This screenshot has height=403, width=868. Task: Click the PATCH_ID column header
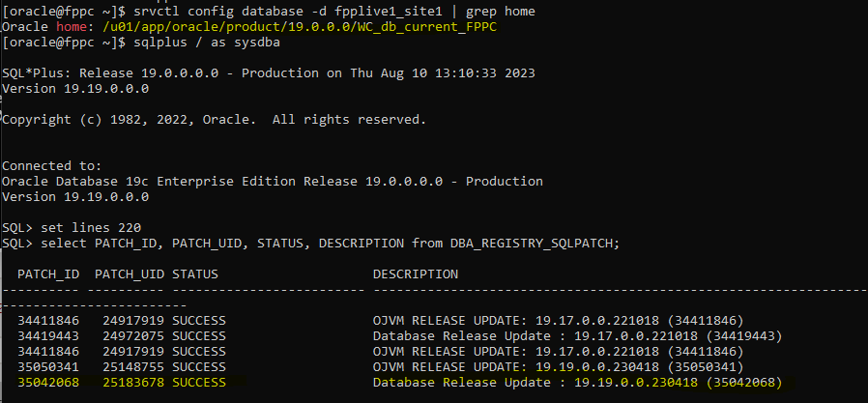[x=48, y=274]
